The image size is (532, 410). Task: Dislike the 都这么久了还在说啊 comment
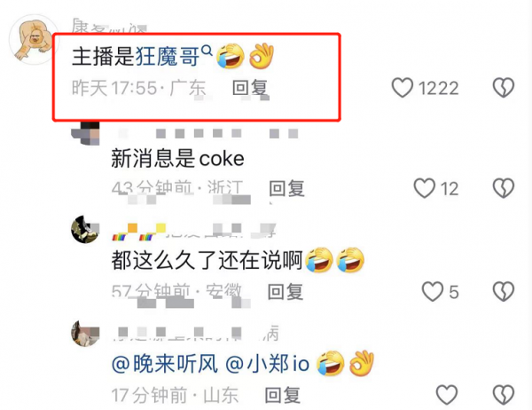pyautogui.click(x=504, y=291)
